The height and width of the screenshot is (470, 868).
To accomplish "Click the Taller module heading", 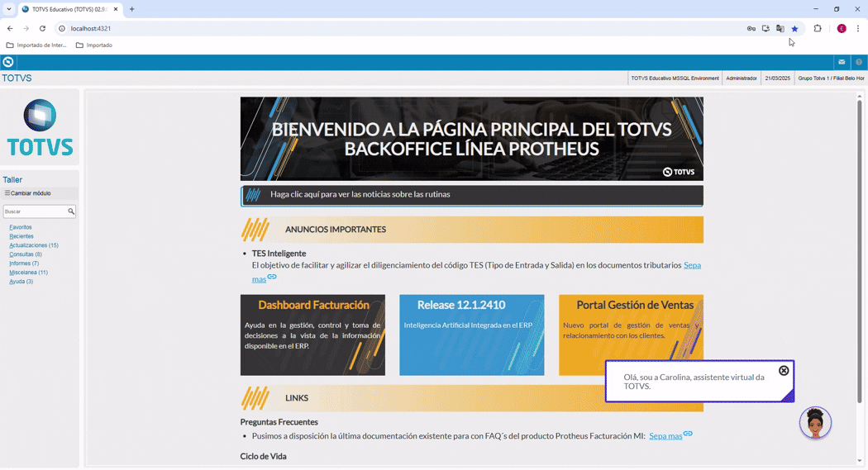I will [x=12, y=180].
